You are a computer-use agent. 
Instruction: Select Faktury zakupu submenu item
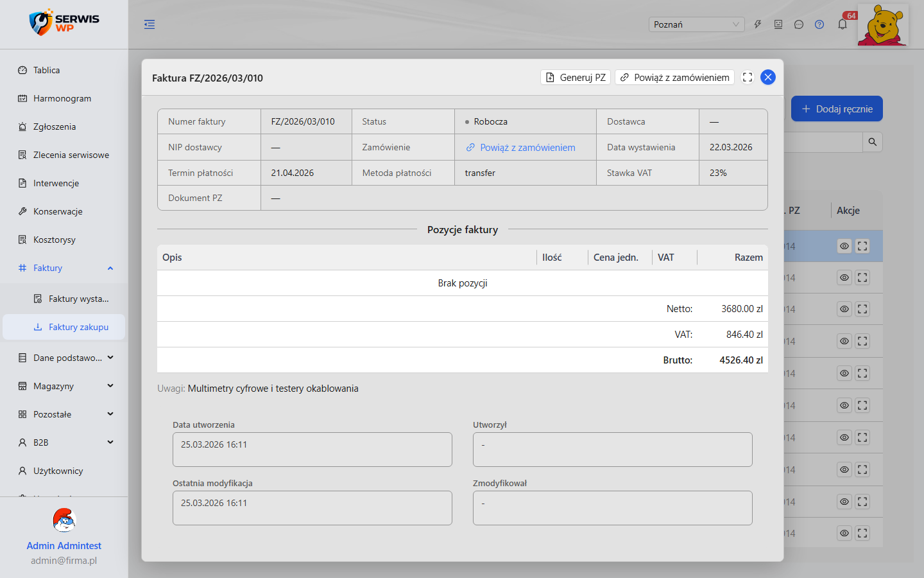[64, 327]
